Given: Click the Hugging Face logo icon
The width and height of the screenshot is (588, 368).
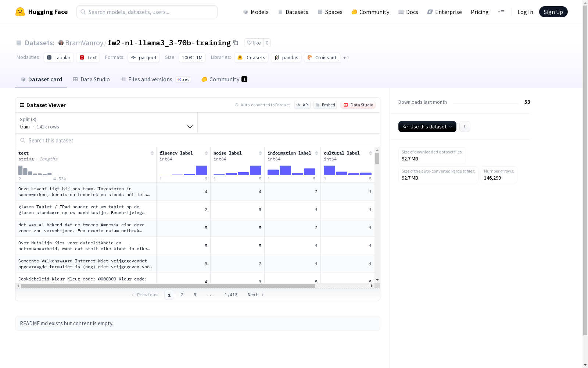Looking at the screenshot, I should coord(20,12).
